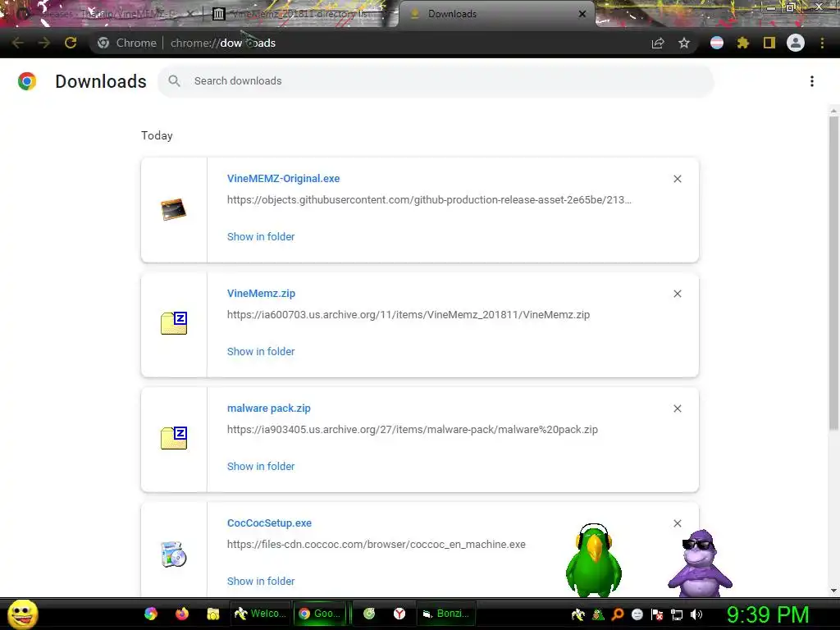Reload the Downloads page
Screen dimensions: 840x630
point(71,43)
